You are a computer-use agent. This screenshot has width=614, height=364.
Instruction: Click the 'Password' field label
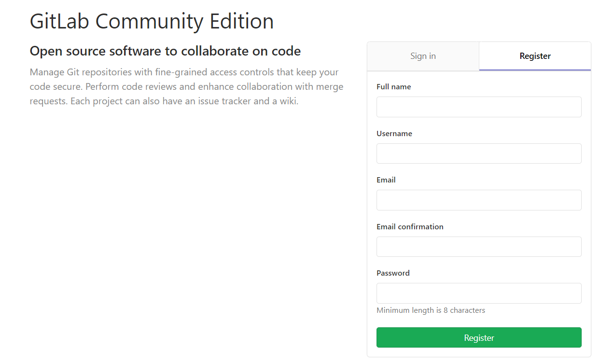pyautogui.click(x=393, y=273)
